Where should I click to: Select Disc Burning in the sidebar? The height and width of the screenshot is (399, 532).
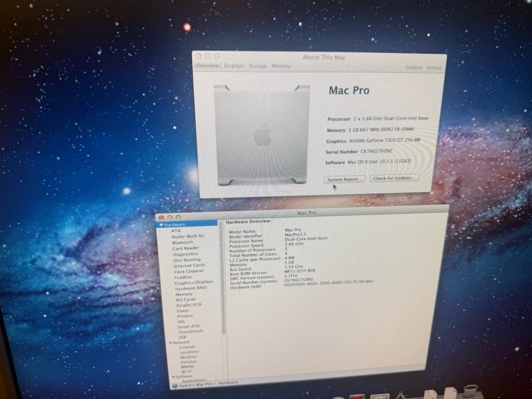pyautogui.click(x=186, y=260)
